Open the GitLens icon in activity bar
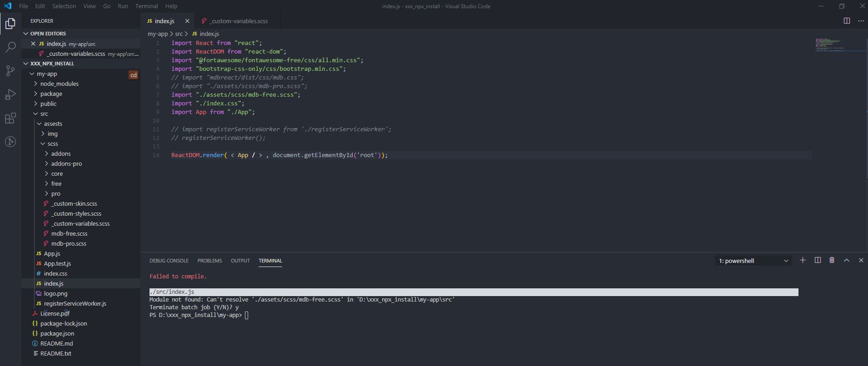 click(x=10, y=142)
